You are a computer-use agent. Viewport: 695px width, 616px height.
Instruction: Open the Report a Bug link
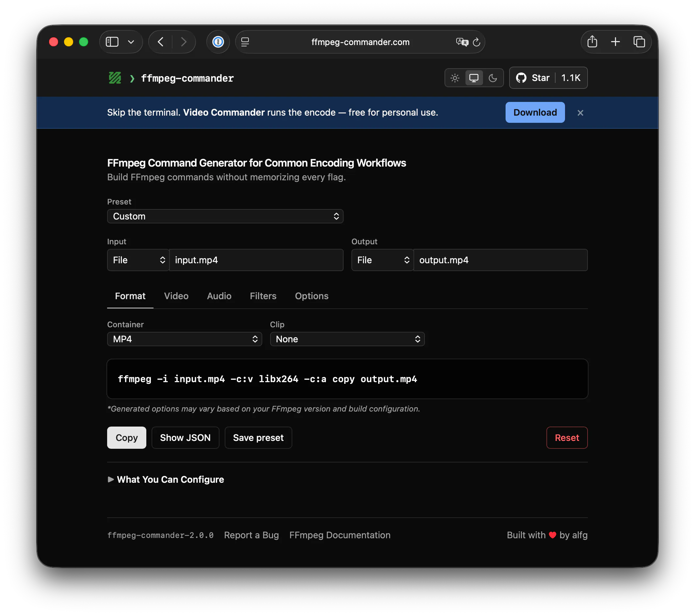tap(251, 535)
